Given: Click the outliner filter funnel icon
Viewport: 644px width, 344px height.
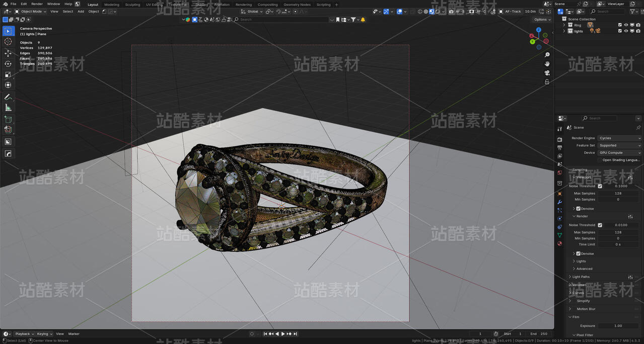Looking at the screenshot, I should click(632, 11).
